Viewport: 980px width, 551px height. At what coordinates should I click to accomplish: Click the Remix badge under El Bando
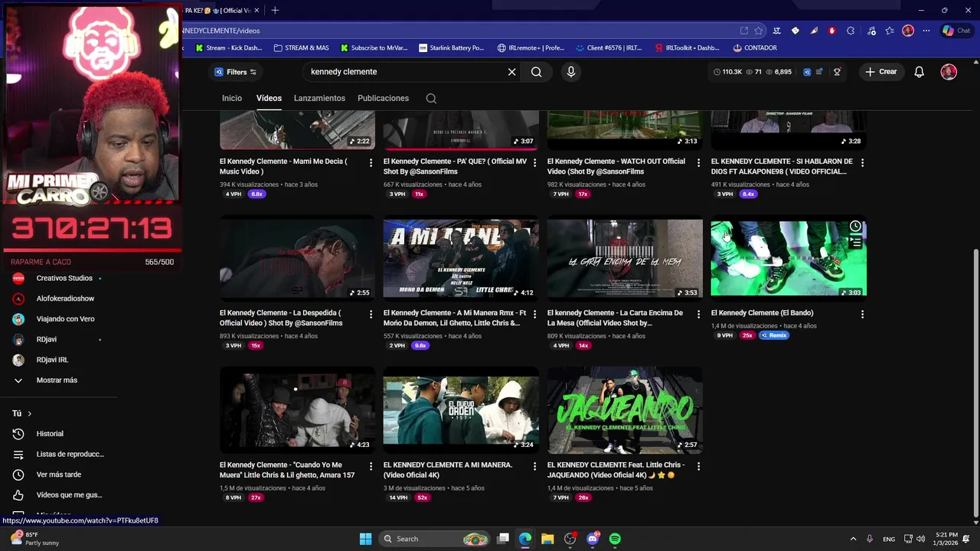pyautogui.click(x=773, y=335)
